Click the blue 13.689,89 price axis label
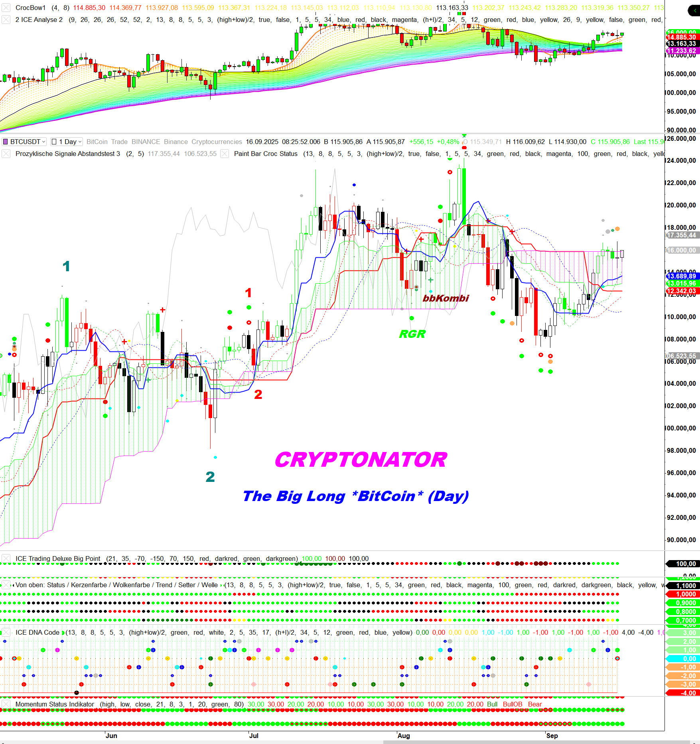Viewport: 700px width, 744px height. [682, 276]
